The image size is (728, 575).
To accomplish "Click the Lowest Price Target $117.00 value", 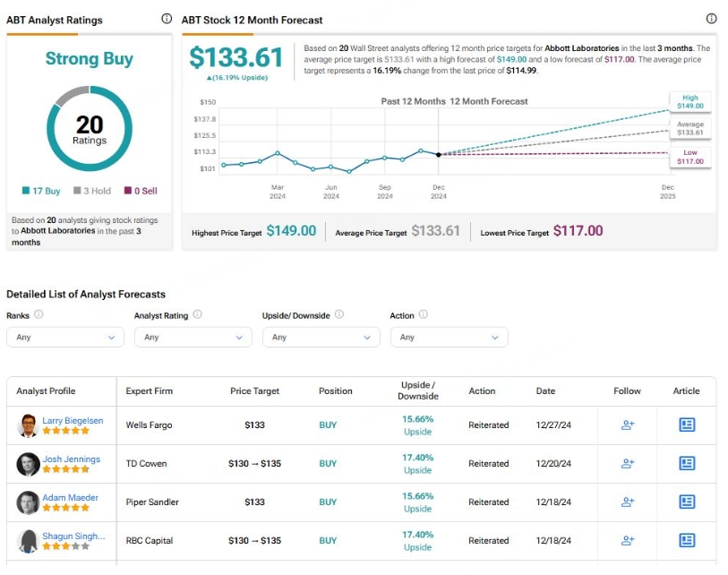I will (x=578, y=231).
